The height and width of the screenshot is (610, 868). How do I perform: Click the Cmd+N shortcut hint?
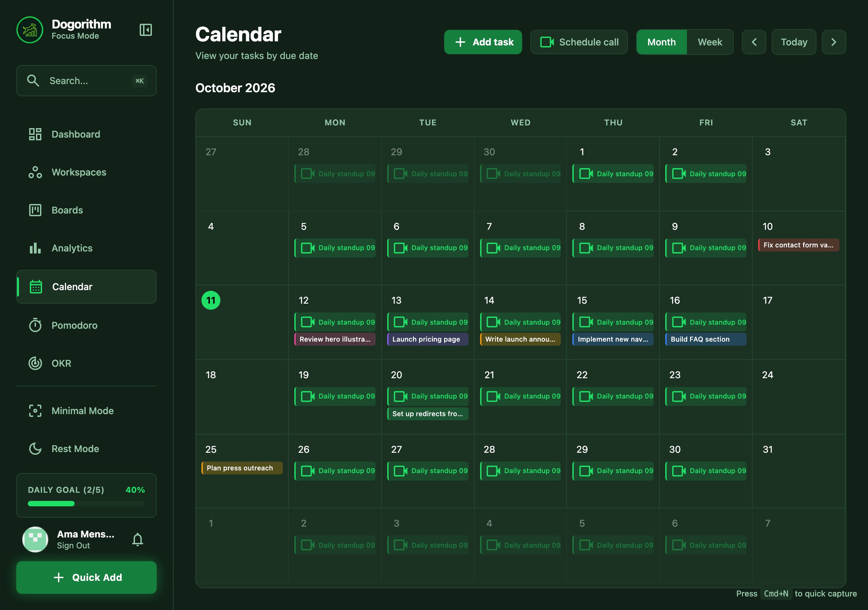[776, 593]
